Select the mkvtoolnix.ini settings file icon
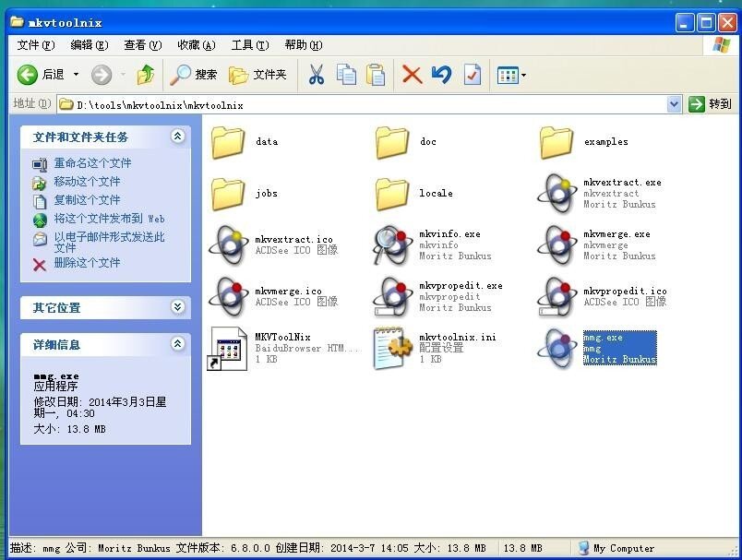The height and width of the screenshot is (560, 742). (392, 349)
